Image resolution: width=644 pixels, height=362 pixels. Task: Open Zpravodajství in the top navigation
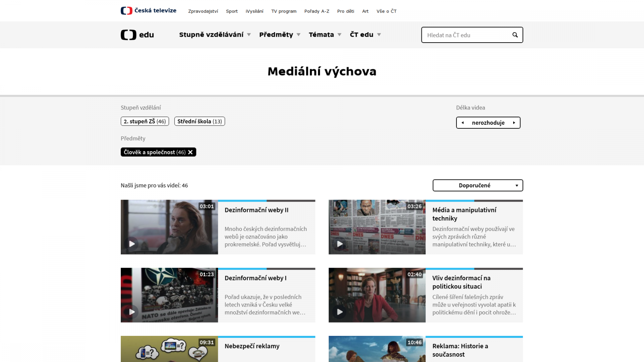coord(203,11)
